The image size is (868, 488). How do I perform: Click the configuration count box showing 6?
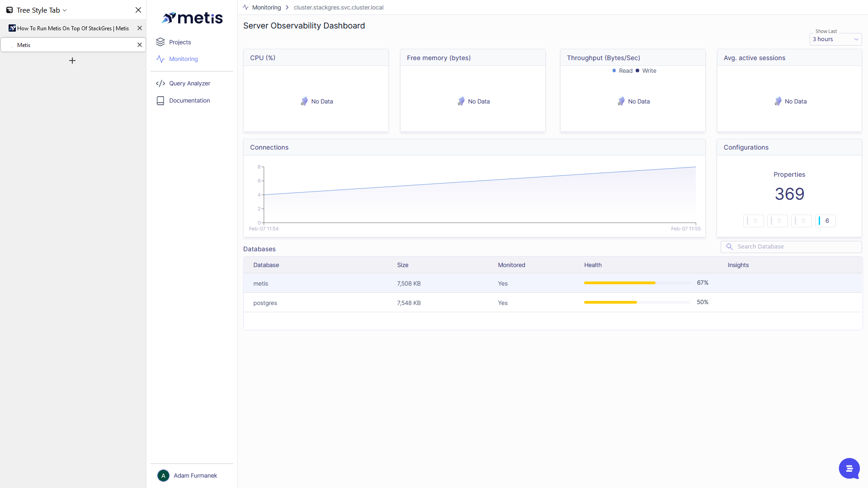click(825, 221)
